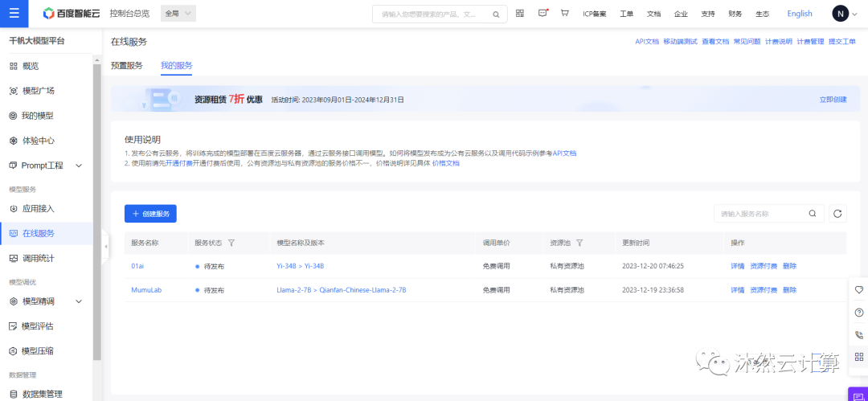The width and height of the screenshot is (868, 401).
Task: Open the 开通付费 link in usage notes
Action: (179, 163)
